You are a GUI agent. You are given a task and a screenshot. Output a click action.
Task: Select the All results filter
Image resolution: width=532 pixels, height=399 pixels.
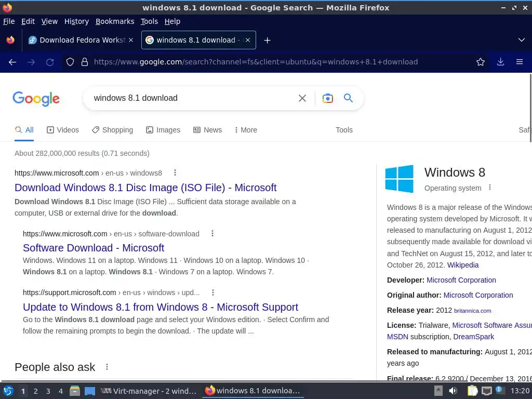(x=24, y=130)
